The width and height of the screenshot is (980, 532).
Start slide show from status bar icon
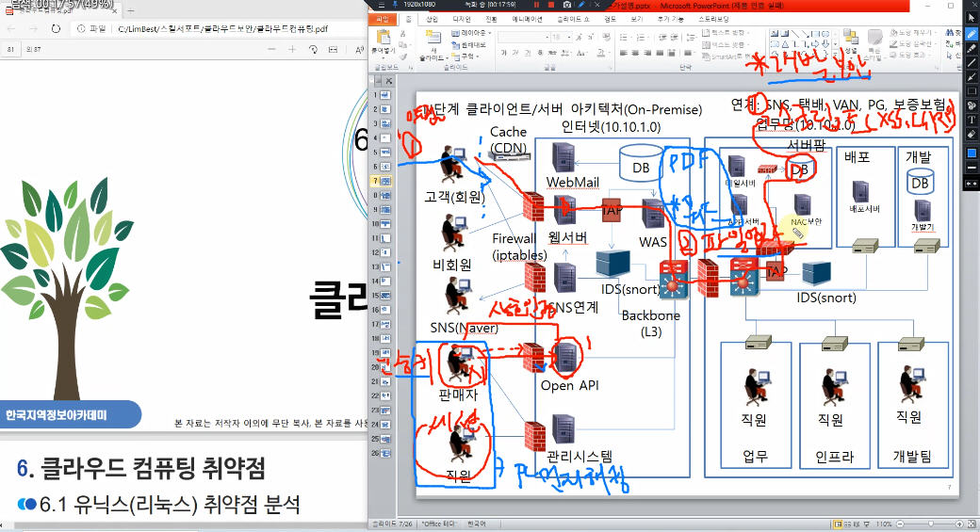click(866, 524)
